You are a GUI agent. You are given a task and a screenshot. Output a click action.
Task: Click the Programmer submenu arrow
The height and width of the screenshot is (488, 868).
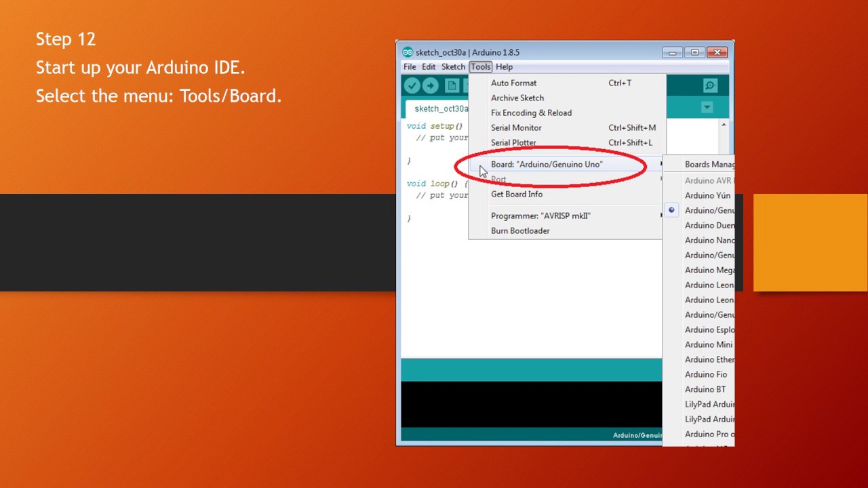pos(661,216)
